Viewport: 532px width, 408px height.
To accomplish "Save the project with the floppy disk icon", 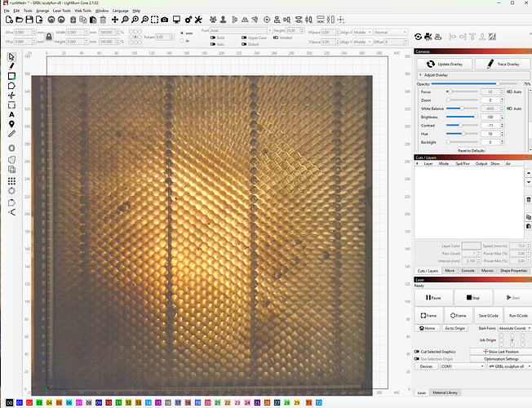I will 29,20.
